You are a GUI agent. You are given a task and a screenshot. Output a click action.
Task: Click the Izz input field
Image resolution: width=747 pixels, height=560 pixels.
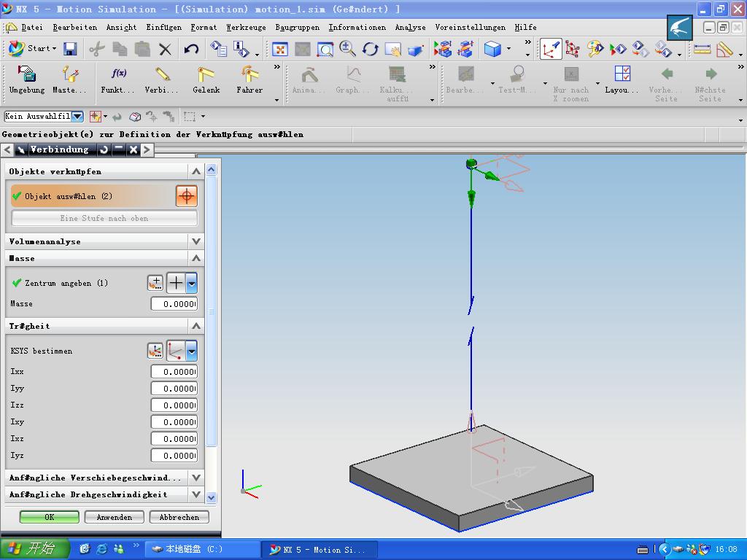pyautogui.click(x=174, y=405)
